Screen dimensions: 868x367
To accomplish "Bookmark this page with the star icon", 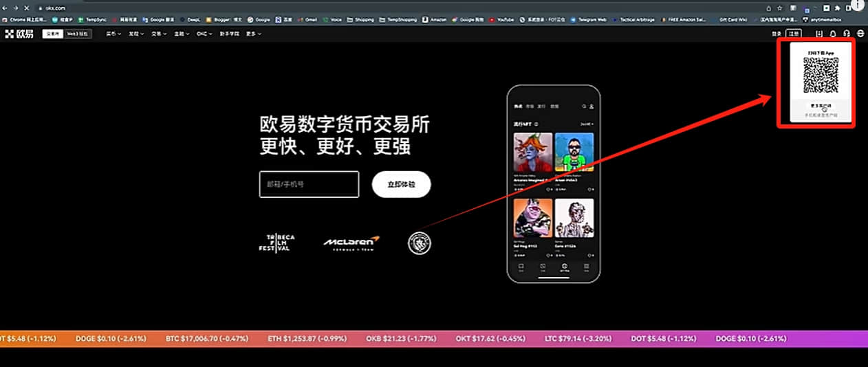I will [779, 8].
